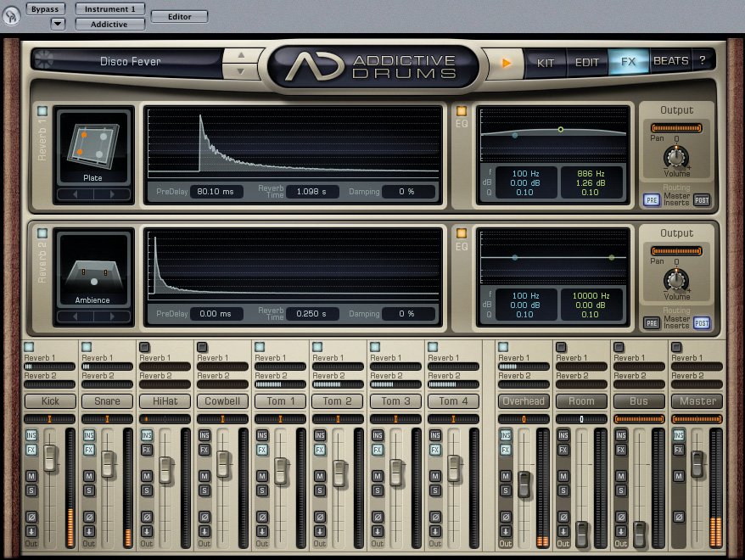Select the Master channel label

tap(697, 401)
